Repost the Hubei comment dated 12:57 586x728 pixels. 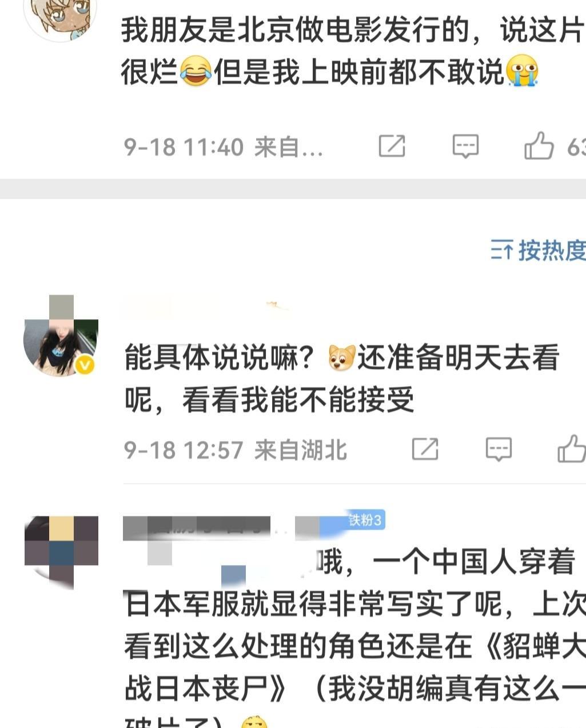[x=425, y=449]
